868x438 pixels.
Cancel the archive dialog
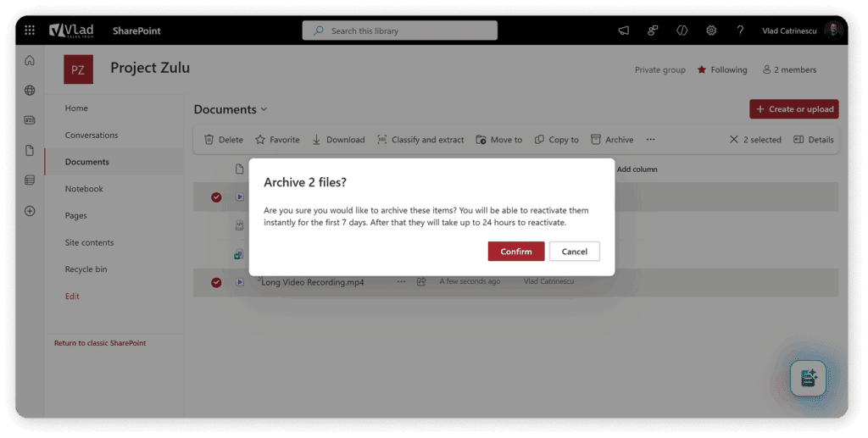[575, 251]
